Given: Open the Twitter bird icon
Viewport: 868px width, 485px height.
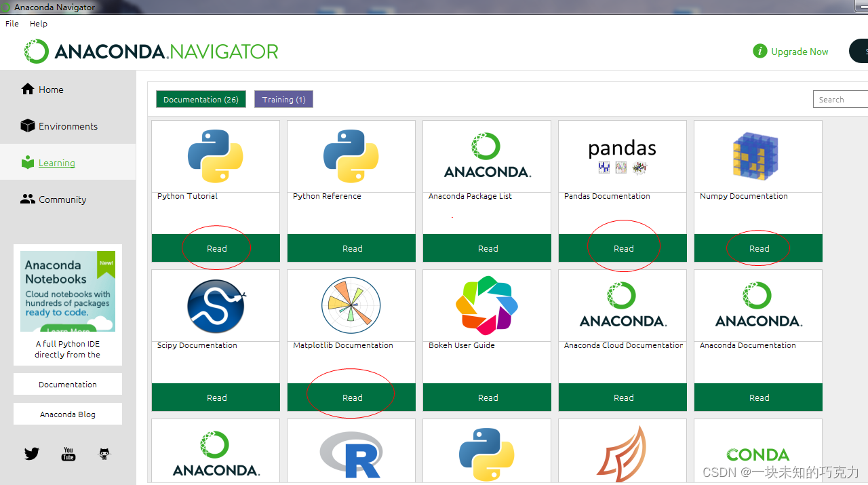Looking at the screenshot, I should pos(32,454).
